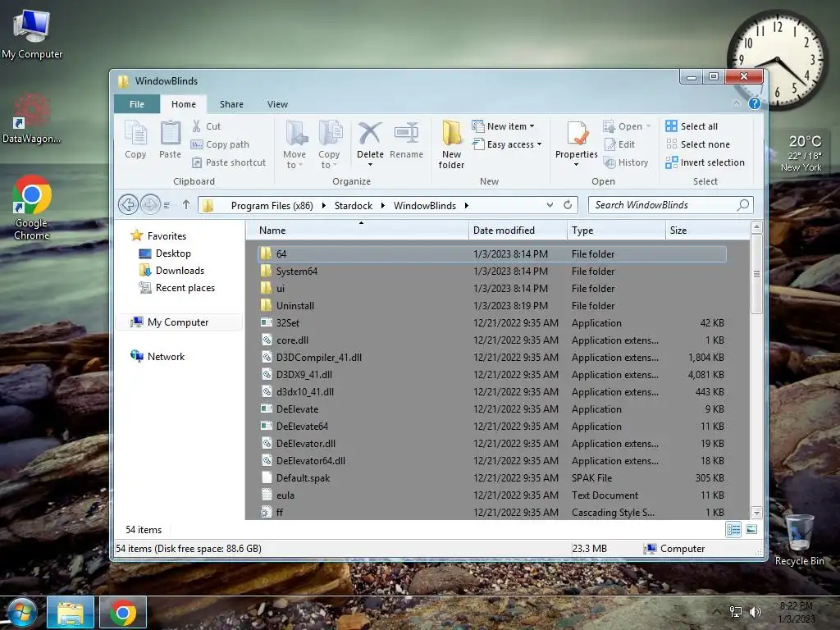Click the volume speaker tray icon

coord(755,612)
